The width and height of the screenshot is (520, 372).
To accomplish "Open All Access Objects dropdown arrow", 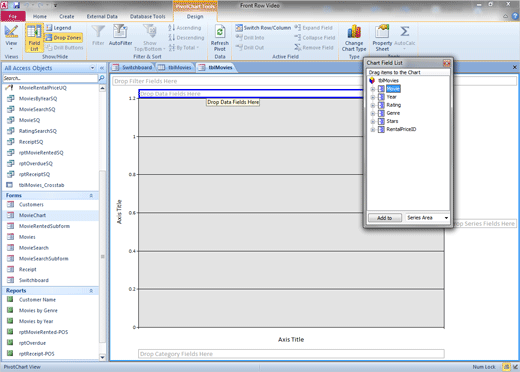I will 92,68.
